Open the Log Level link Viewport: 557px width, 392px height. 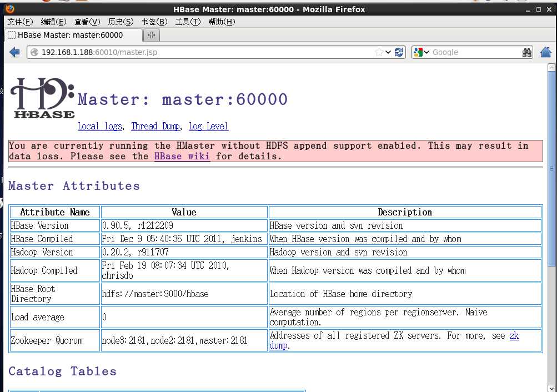point(208,127)
